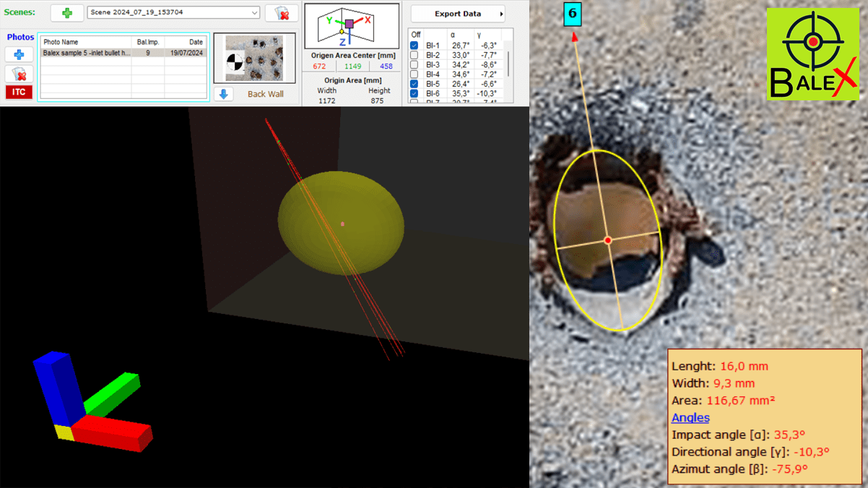This screenshot has width=868, height=488.
Task: Click the Angles link in measurement panel
Action: (690, 417)
